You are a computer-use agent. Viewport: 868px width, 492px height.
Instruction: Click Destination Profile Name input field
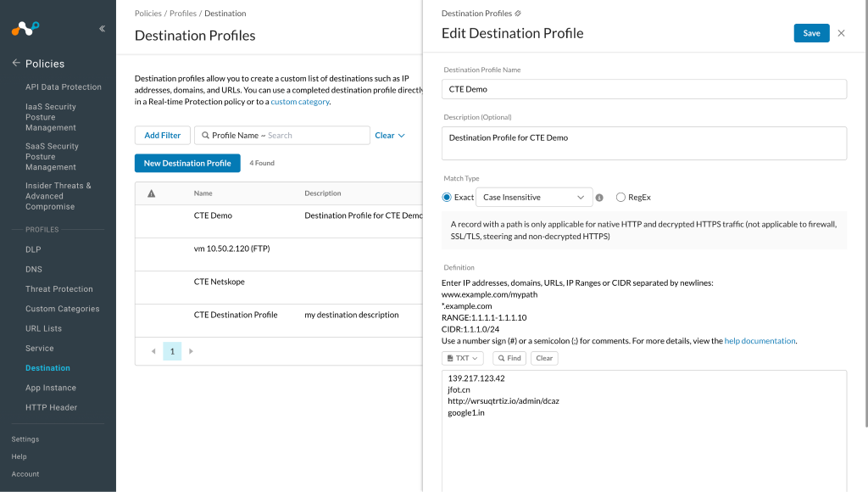tap(644, 89)
